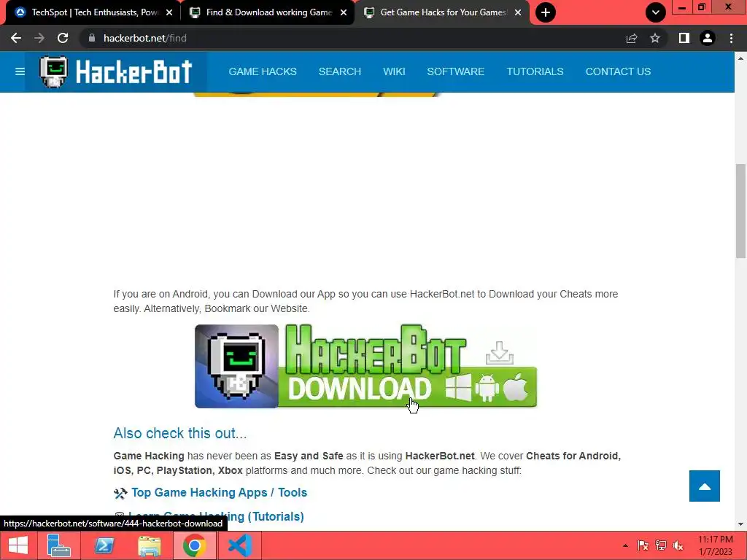Image resolution: width=747 pixels, height=560 pixels.
Task: Close the Get Game Hacks tab
Action: [518, 12]
